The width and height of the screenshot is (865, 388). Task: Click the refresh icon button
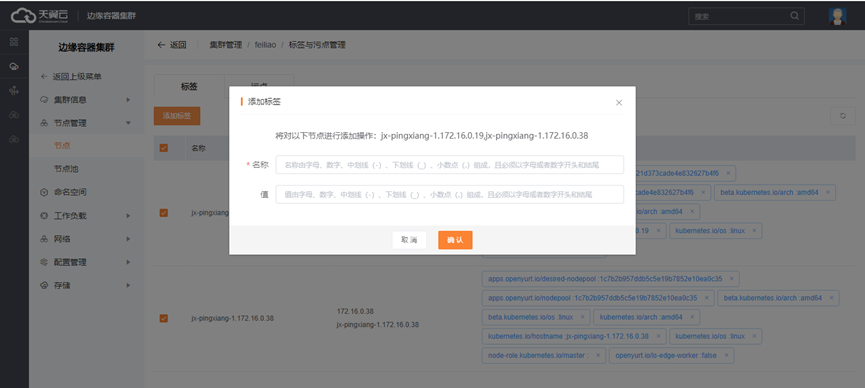coord(842,116)
